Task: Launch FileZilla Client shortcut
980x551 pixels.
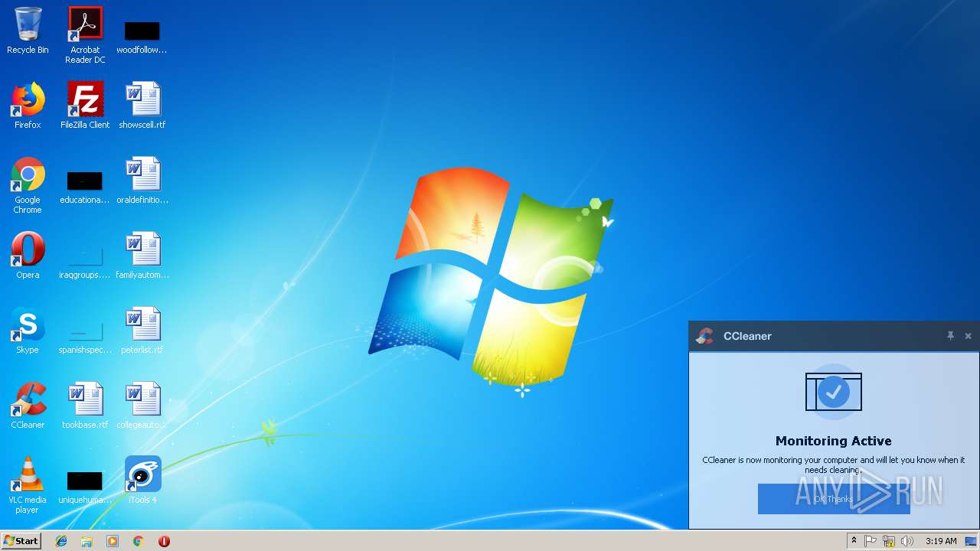Action: tap(85, 106)
